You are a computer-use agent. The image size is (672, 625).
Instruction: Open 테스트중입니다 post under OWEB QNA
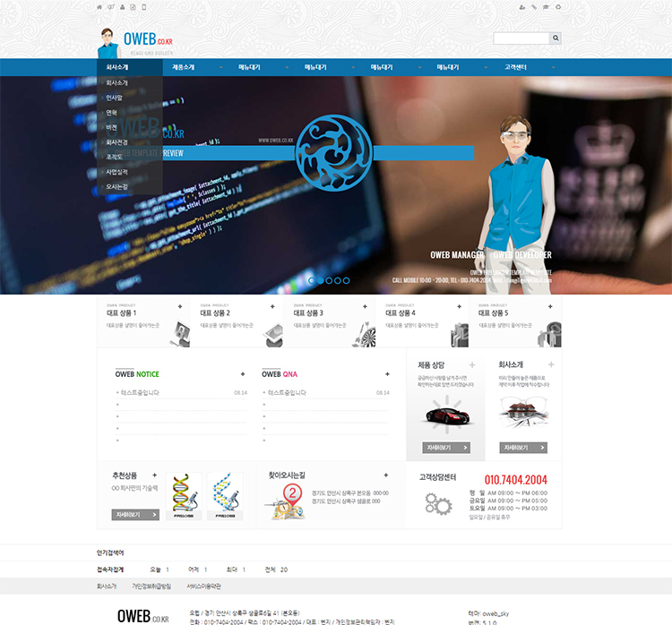click(x=287, y=392)
